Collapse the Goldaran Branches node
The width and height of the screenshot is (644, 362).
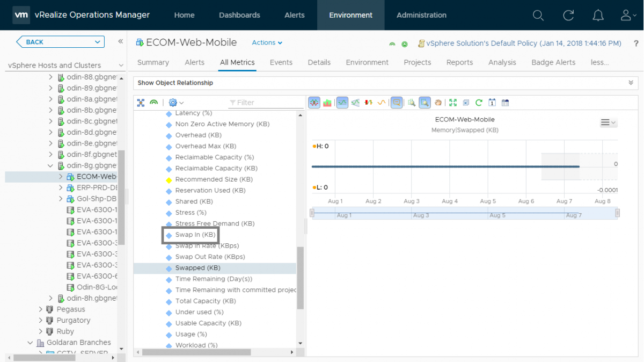(30, 343)
